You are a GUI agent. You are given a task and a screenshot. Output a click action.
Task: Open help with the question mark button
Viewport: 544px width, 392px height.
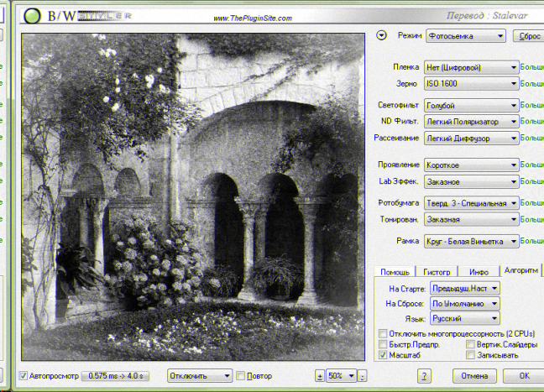[426, 376]
